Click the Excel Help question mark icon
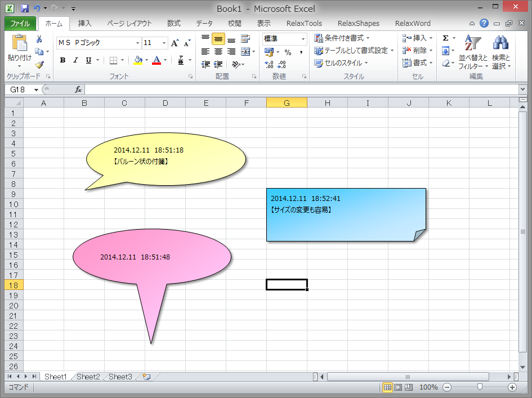Image resolution: width=532 pixels, height=398 pixels. point(484,23)
